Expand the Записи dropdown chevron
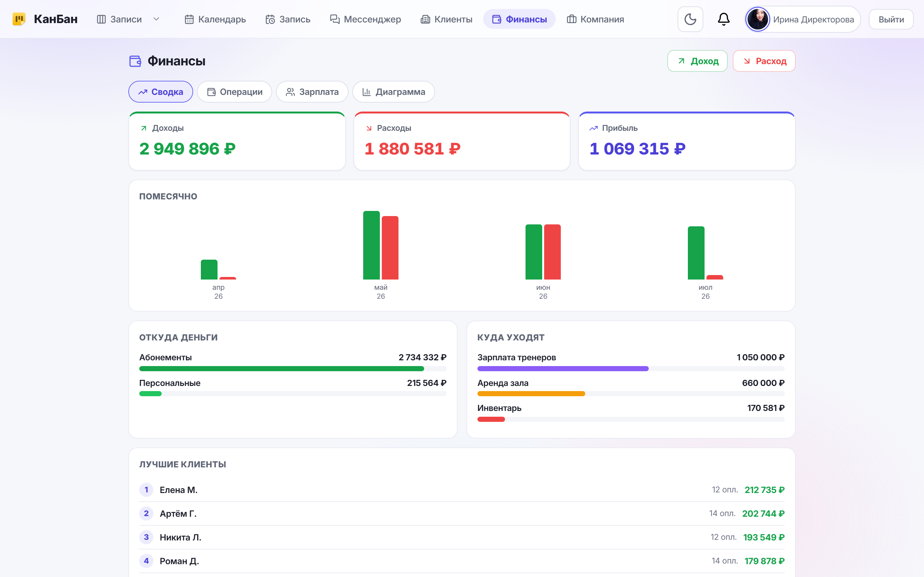 [x=156, y=19]
